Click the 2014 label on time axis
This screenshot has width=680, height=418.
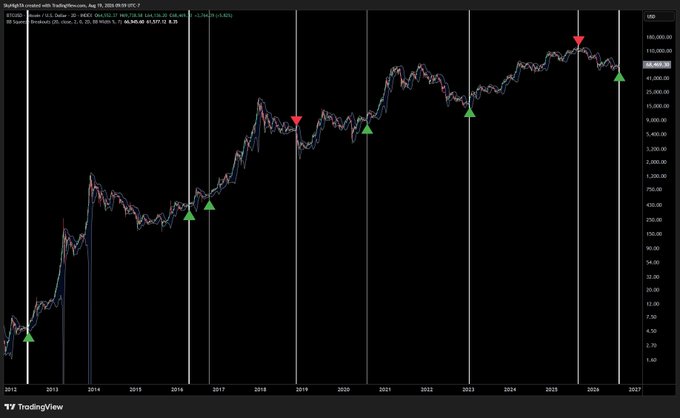[x=94, y=389]
